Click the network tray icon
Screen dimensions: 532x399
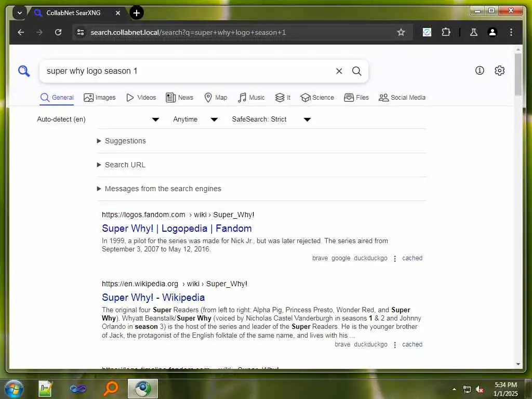click(x=467, y=389)
